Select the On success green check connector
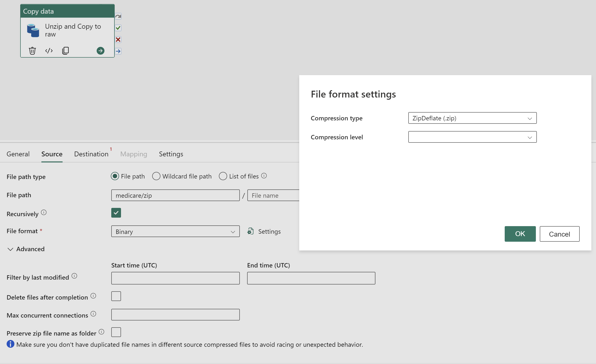The image size is (596, 364). pos(118,28)
